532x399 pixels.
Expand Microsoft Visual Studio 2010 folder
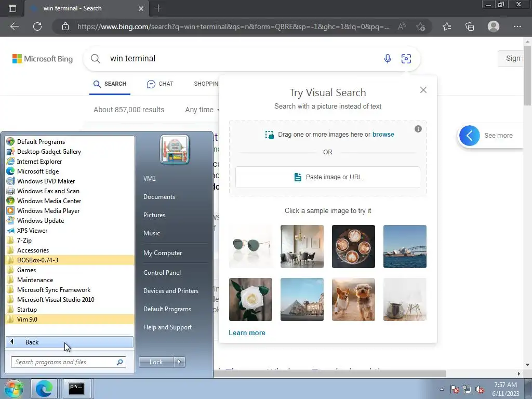[x=70, y=300]
